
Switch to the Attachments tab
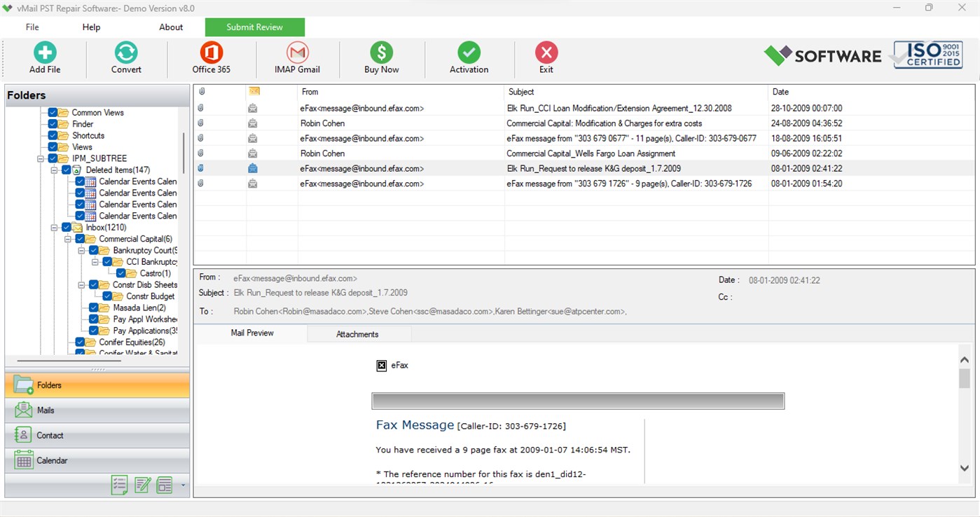coord(359,333)
